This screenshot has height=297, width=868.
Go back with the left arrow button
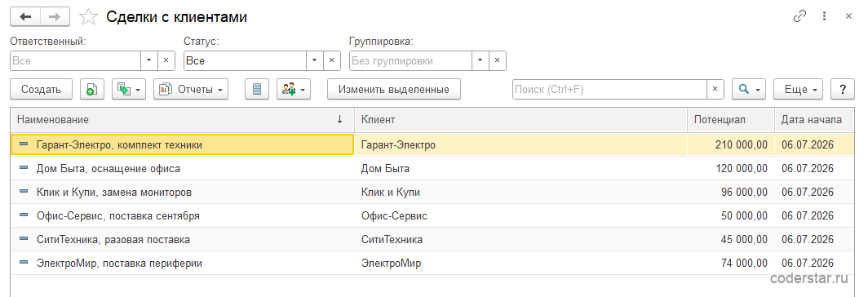pos(25,16)
